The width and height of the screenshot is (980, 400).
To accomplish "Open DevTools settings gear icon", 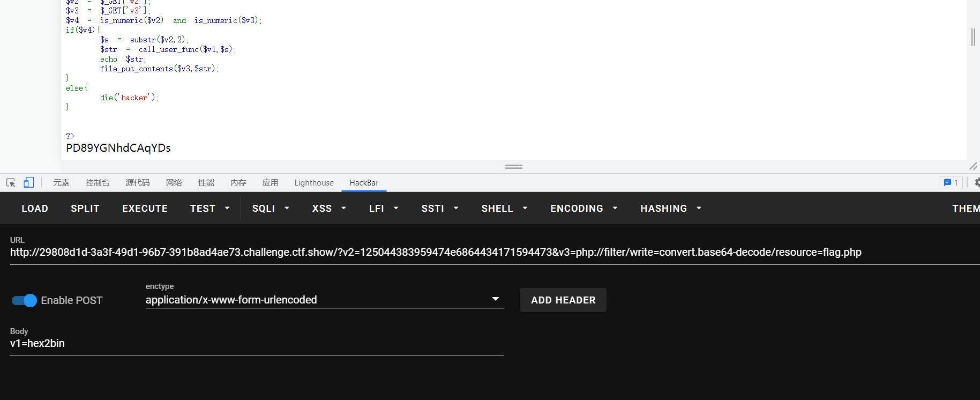I will [977, 183].
